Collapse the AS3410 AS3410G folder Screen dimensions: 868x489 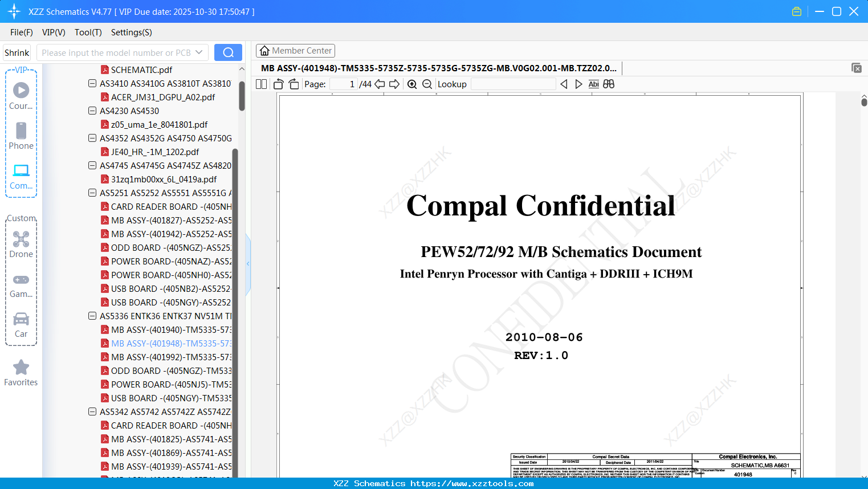click(x=92, y=83)
